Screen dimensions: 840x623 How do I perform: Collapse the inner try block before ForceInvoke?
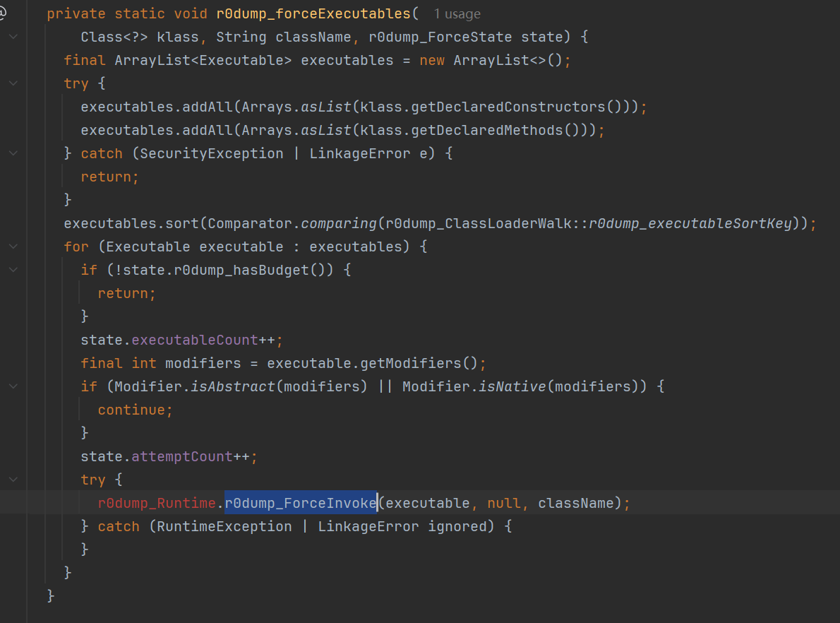point(13,480)
